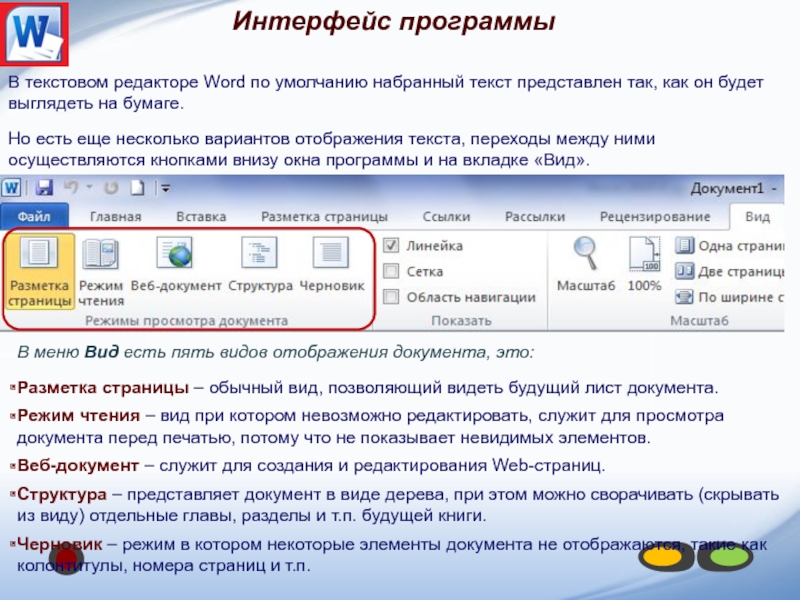The height and width of the screenshot is (600, 800).
Task: Click the Undo arrow in quick access toolbar
Action: [70, 188]
